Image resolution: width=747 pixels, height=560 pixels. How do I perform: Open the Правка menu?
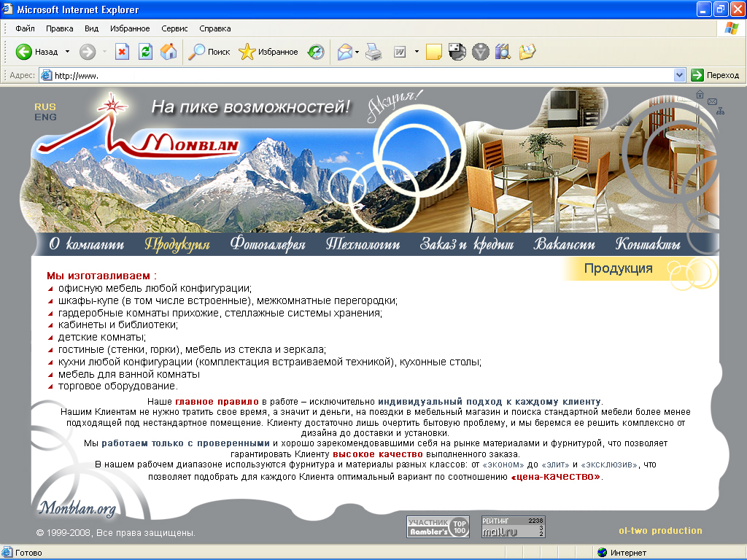60,28
